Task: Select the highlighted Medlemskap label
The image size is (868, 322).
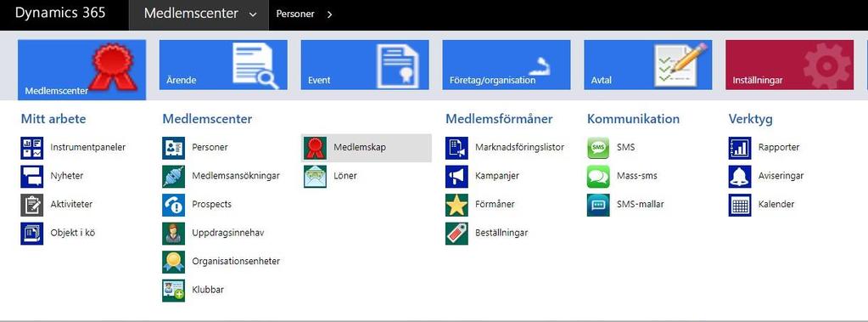Action: [x=360, y=148]
